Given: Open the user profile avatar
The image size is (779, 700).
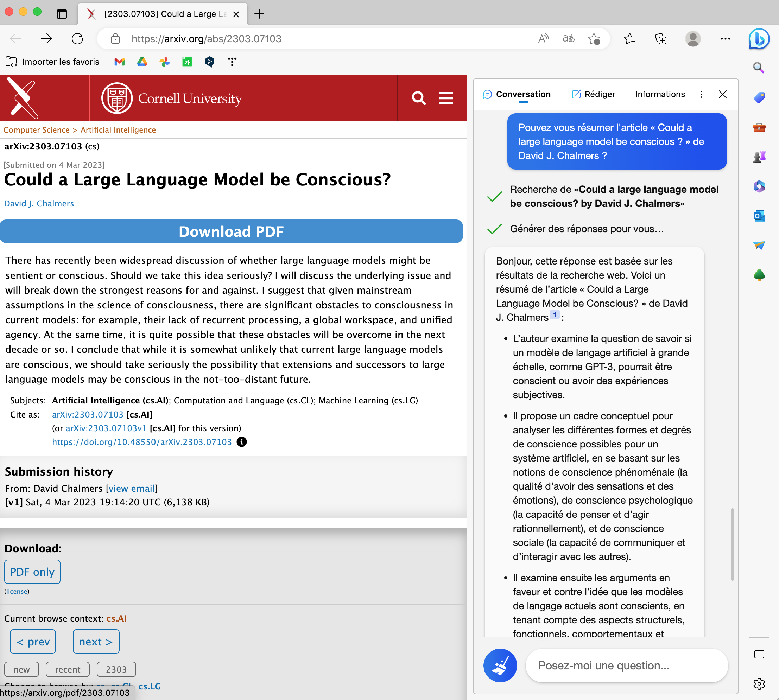Looking at the screenshot, I should [693, 38].
